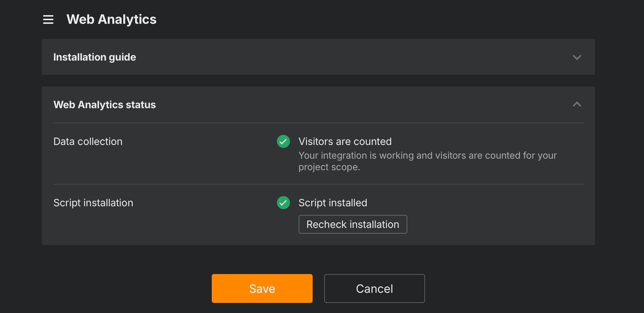This screenshot has width=644, height=313.
Task: Select the Script installation row label
Action: (x=93, y=203)
